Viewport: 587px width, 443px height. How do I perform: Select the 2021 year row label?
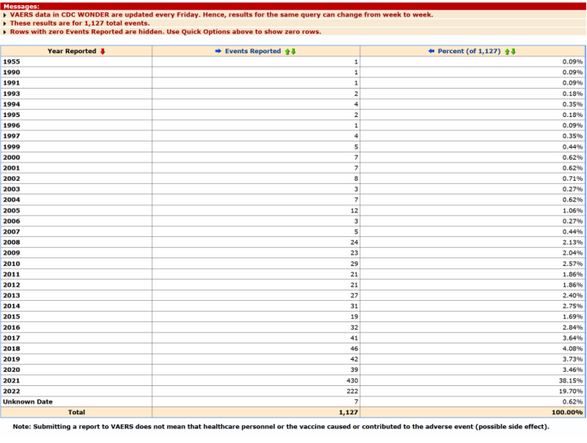(12, 380)
